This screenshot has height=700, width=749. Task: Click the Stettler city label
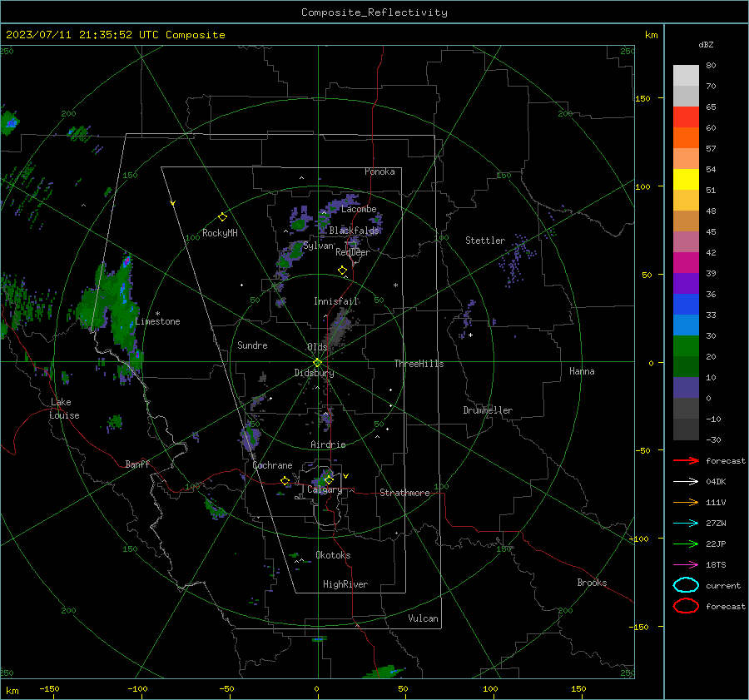(x=485, y=241)
